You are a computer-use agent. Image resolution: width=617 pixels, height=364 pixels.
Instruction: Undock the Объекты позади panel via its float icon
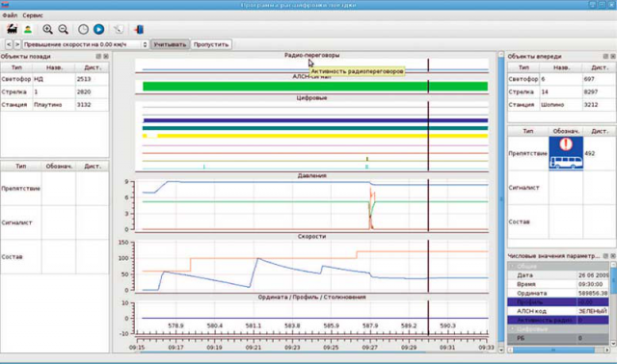tap(98, 56)
